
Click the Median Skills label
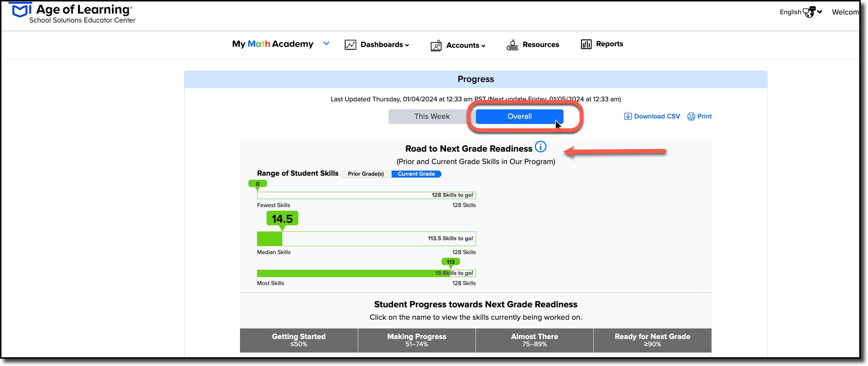[274, 252]
